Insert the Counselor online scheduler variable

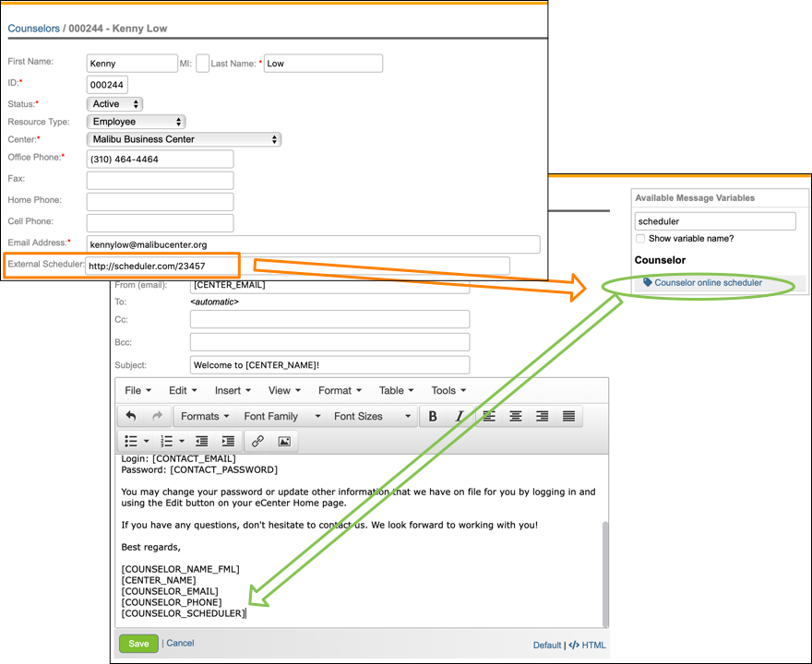pos(708,283)
